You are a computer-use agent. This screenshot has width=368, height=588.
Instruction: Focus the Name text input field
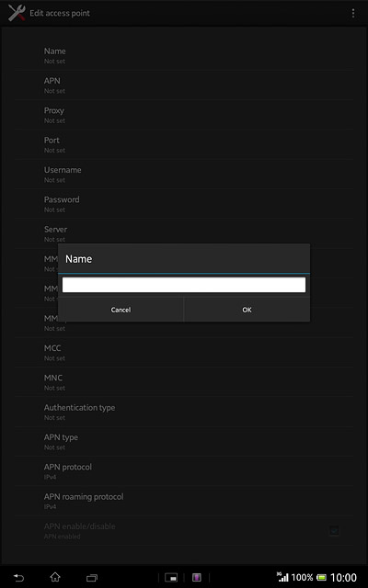tap(184, 285)
